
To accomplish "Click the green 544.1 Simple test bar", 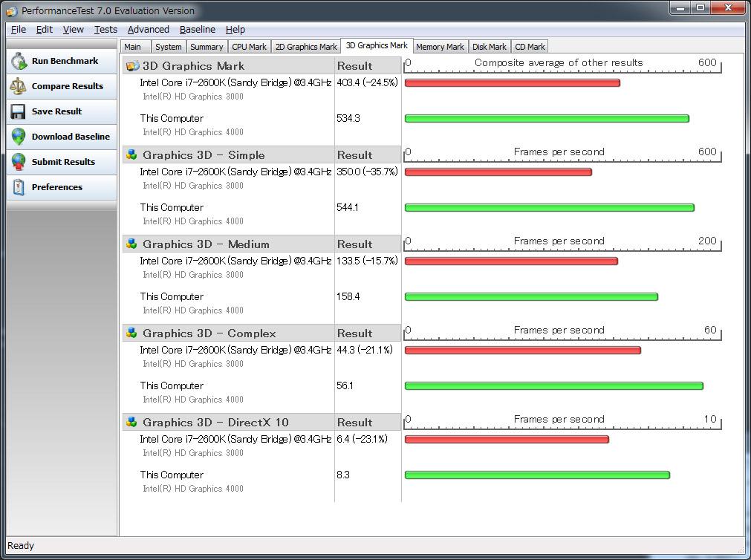I will (x=550, y=207).
